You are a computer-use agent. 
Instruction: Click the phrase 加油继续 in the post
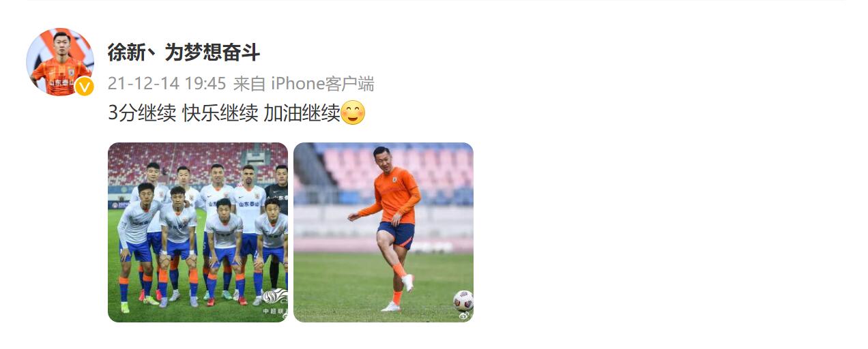coord(302,113)
